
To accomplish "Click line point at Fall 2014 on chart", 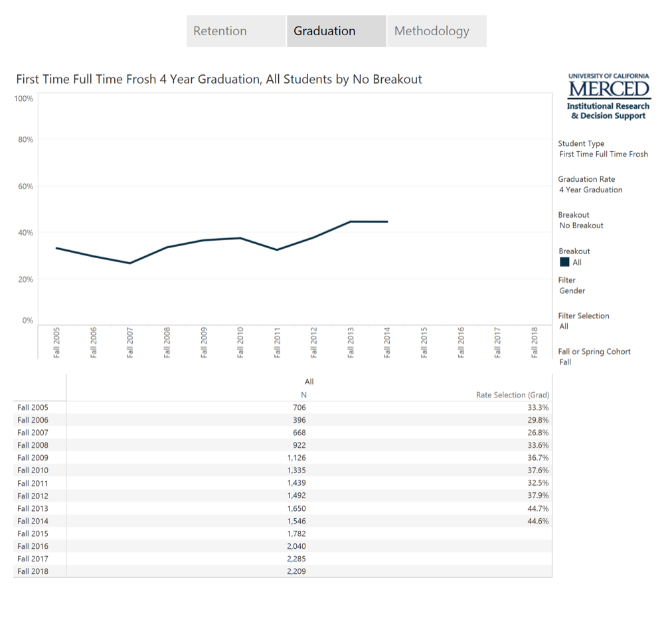I will pyautogui.click(x=387, y=222).
